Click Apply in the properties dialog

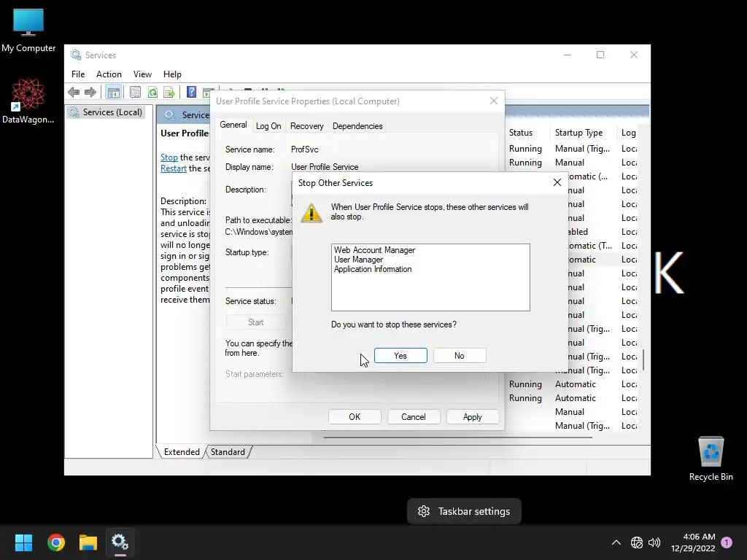[473, 416]
